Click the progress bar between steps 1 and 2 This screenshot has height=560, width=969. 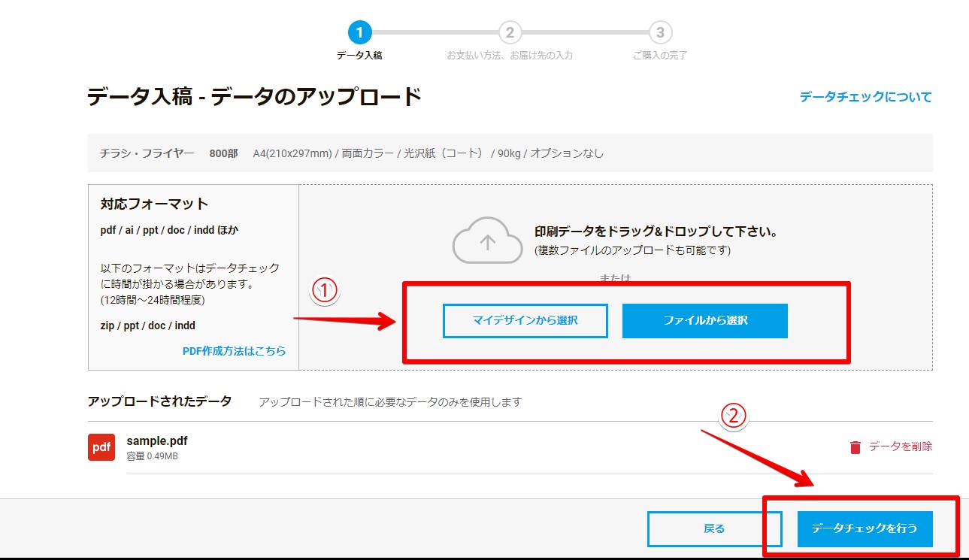click(435, 32)
